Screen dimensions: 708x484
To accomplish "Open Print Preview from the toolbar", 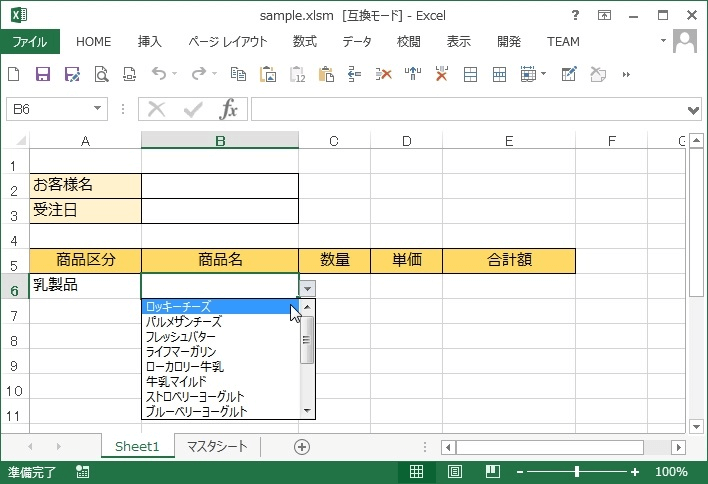I will (x=101, y=74).
